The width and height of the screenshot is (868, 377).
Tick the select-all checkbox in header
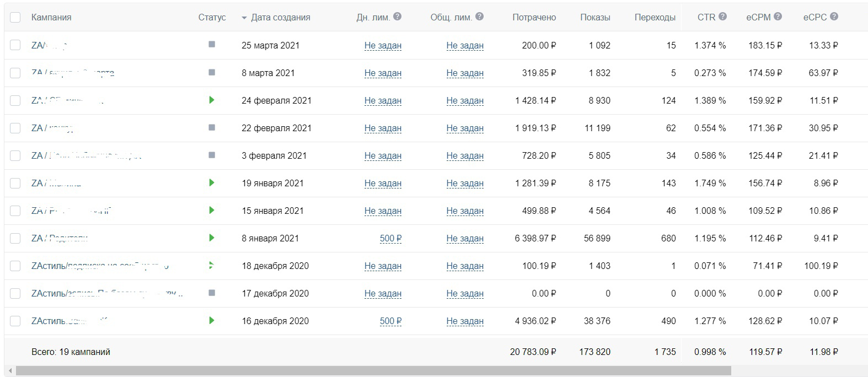(15, 17)
